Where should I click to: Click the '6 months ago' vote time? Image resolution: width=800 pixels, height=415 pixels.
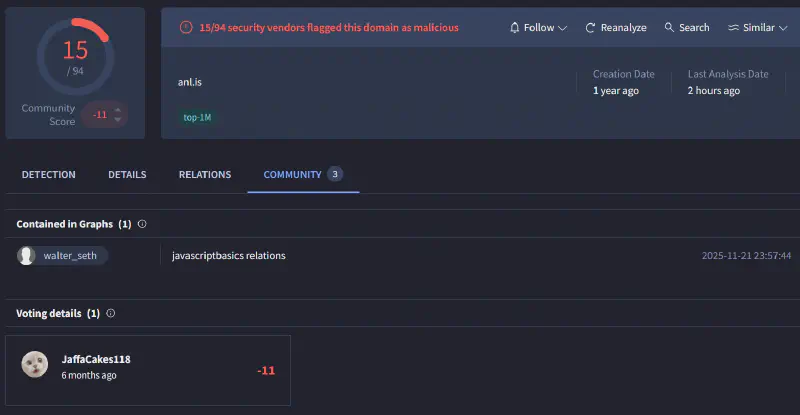coord(89,375)
